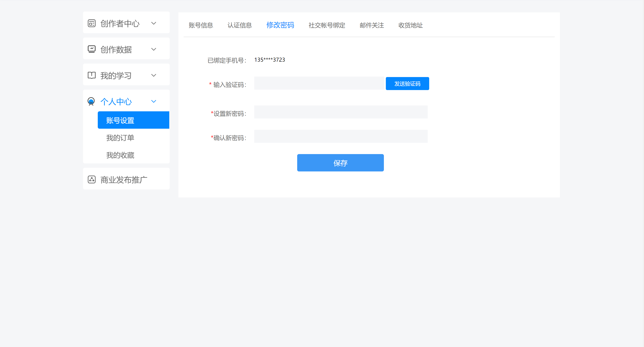The height and width of the screenshot is (347, 644).
Task: Click the 创作者中心 menu label
Action: coord(120,23)
